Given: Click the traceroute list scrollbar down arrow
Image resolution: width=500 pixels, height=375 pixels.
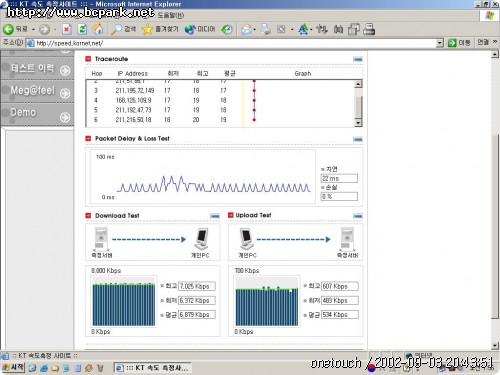Looking at the screenshot, I should tap(358, 123).
